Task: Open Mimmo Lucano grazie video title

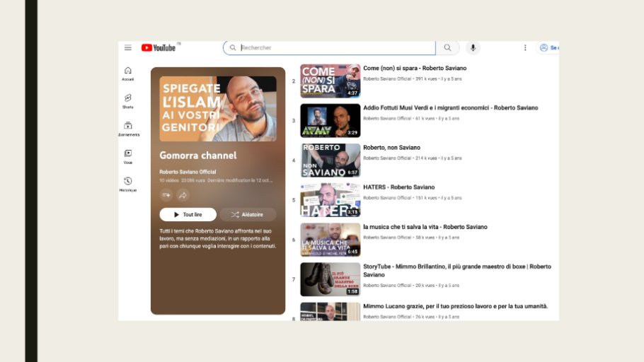Action: click(456, 306)
